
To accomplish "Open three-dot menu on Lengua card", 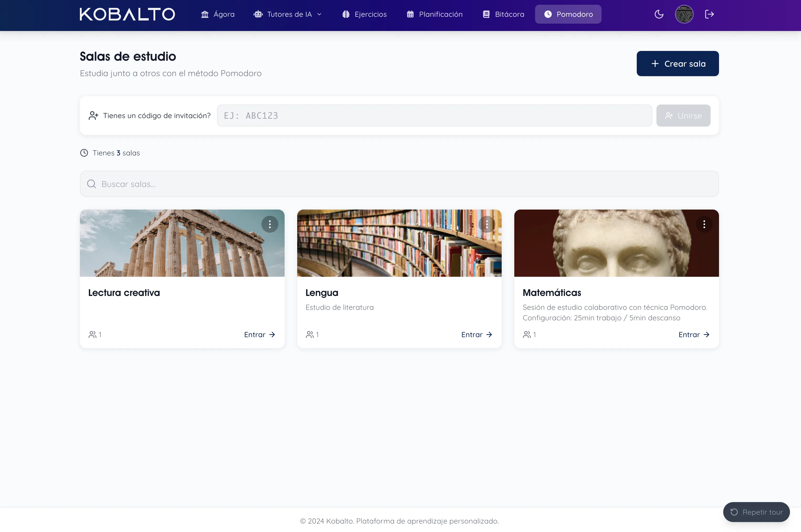I will tap(487, 224).
